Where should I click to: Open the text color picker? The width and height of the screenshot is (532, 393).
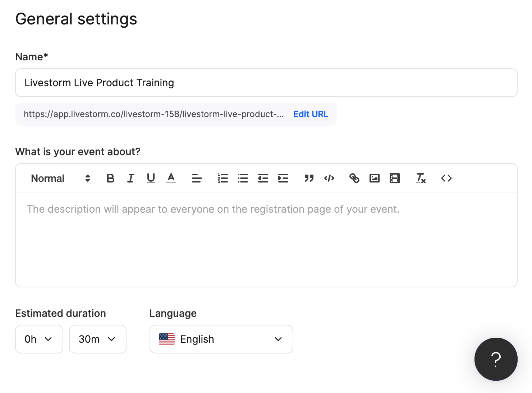coord(171,178)
